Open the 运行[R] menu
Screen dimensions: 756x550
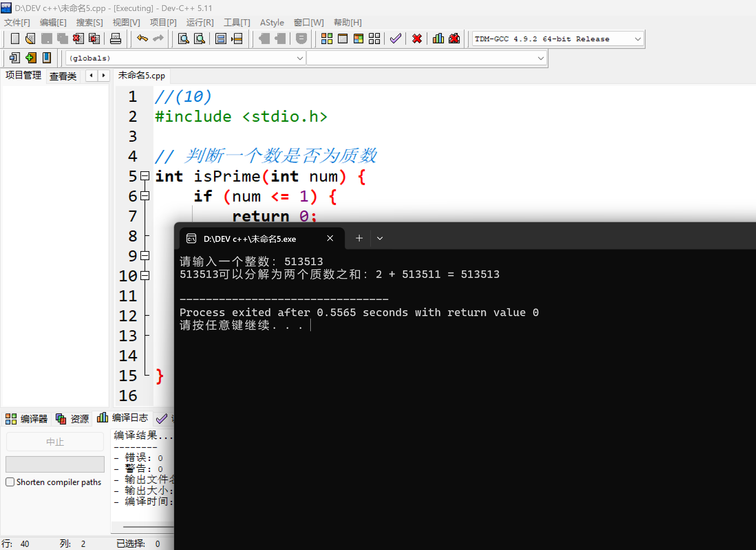(200, 23)
